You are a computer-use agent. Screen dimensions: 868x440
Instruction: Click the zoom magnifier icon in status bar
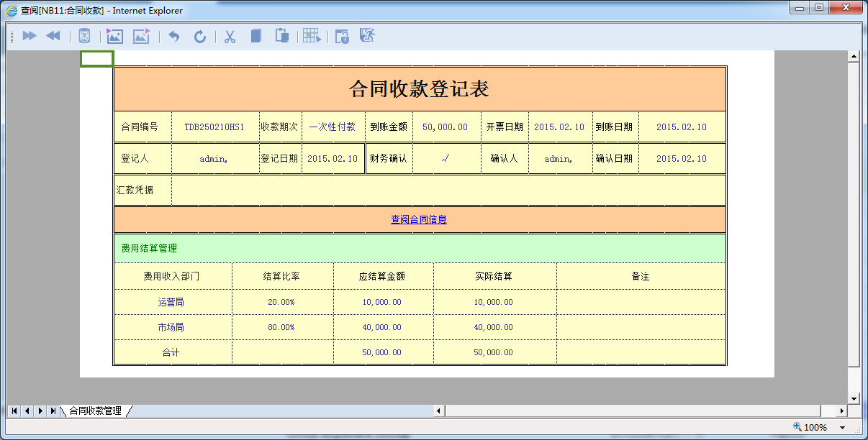pyautogui.click(x=797, y=427)
